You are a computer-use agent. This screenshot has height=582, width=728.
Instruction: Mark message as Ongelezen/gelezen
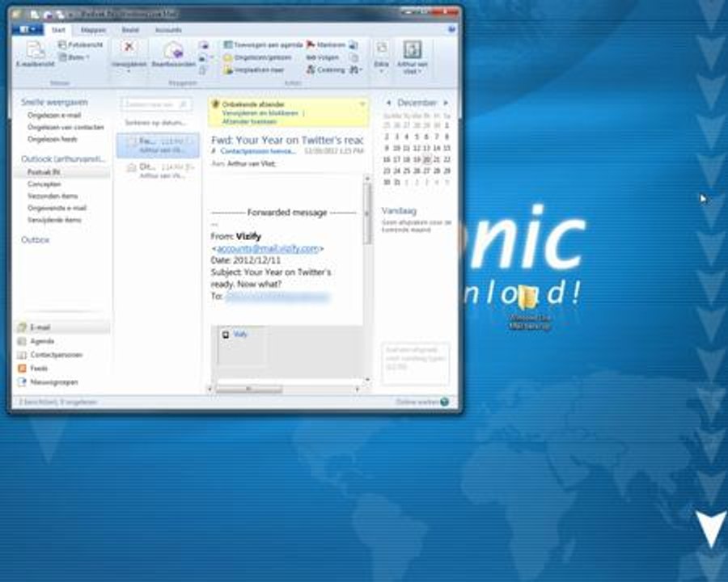click(257, 57)
